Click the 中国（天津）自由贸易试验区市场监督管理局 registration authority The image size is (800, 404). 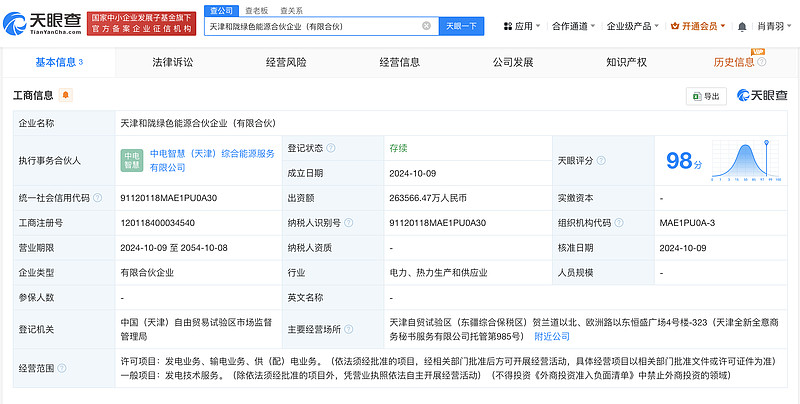coord(196,330)
